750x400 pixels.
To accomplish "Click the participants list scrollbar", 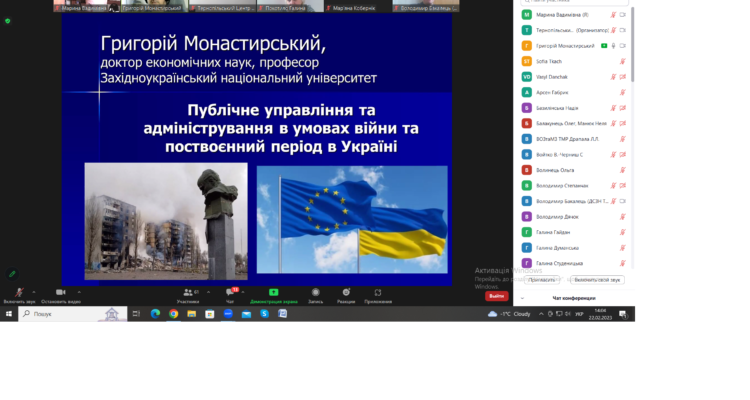I will point(632,44).
